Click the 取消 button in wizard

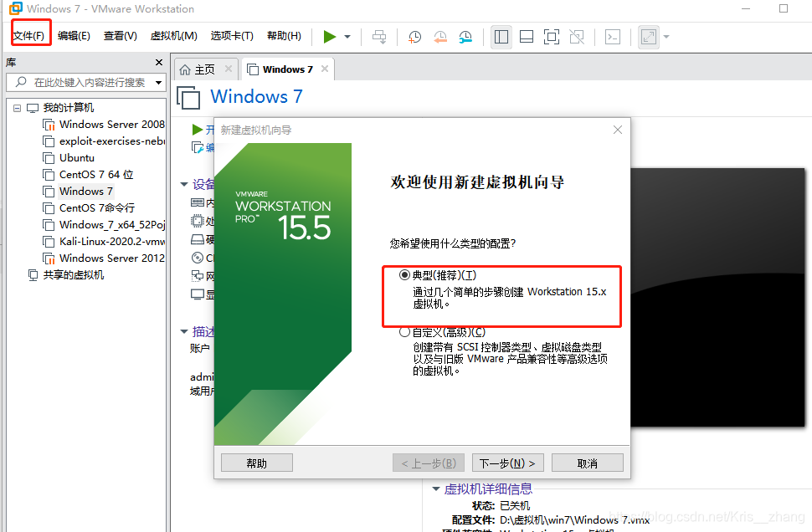(588, 463)
